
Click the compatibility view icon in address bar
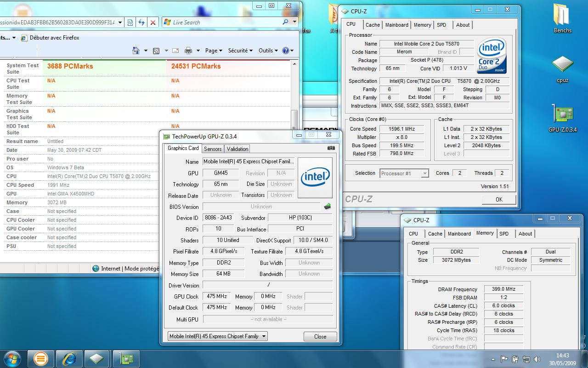pyautogui.click(x=130, y=22)
